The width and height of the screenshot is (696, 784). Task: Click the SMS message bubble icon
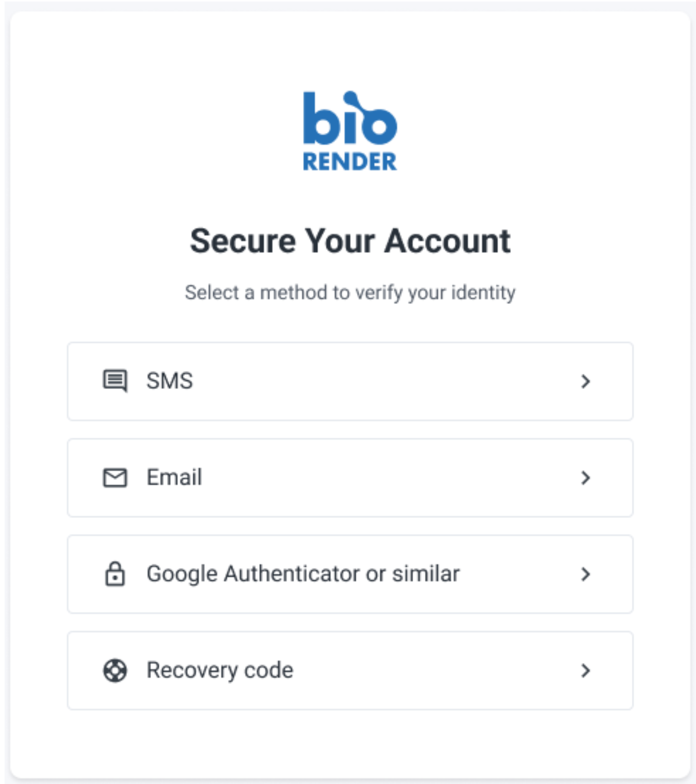(x=115, y=381)
